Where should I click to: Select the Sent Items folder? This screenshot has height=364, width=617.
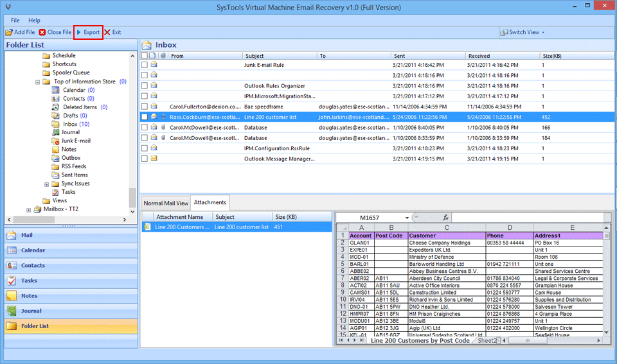(x=75, y=175)
